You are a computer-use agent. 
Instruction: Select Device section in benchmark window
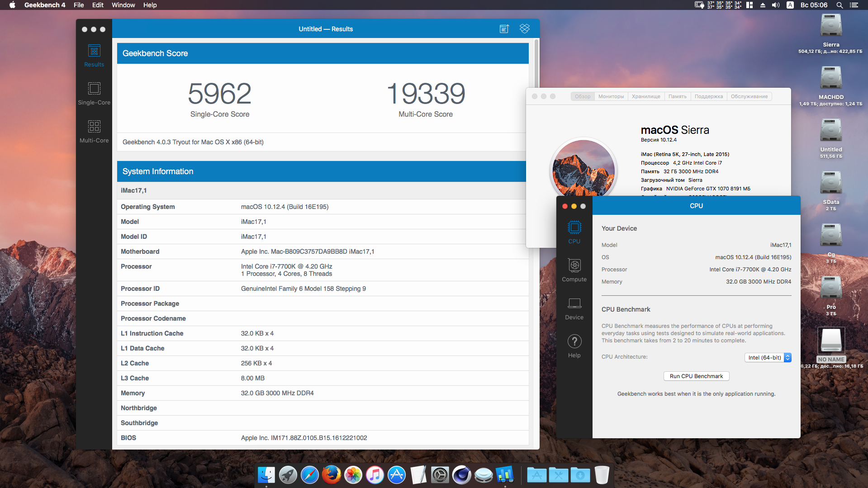click(x=574, y=308)
